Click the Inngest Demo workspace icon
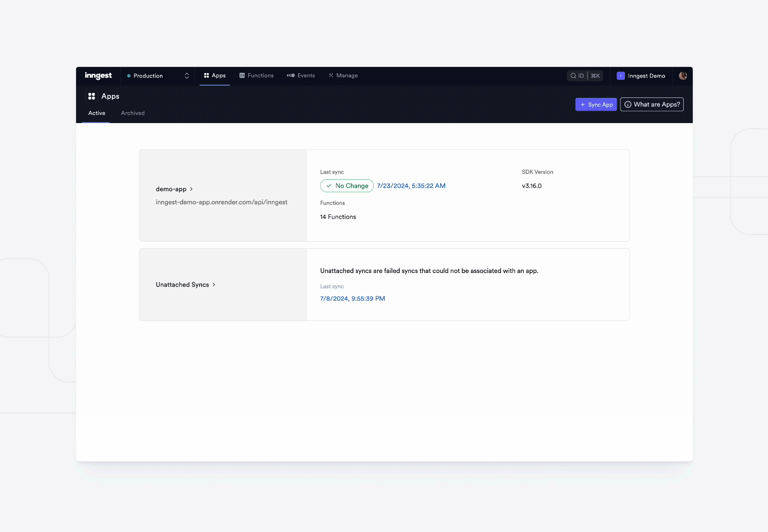768x532 pixels. click(620, 76)
